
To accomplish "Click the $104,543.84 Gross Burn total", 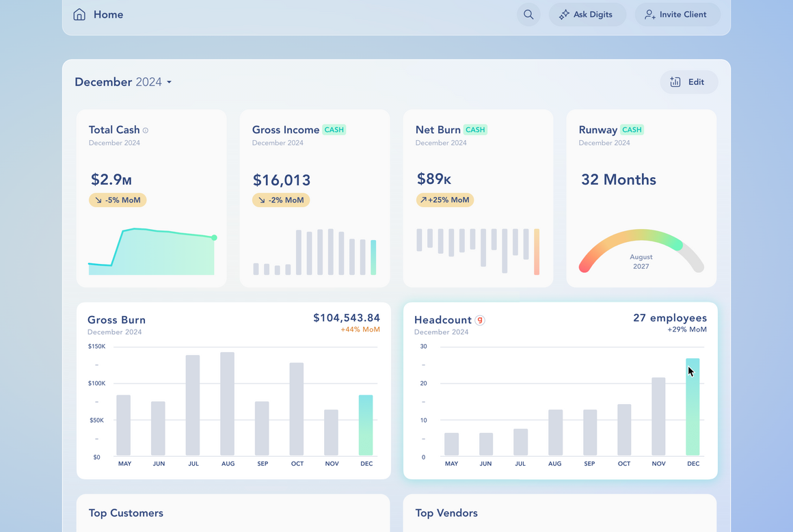I will coord(347,317).
